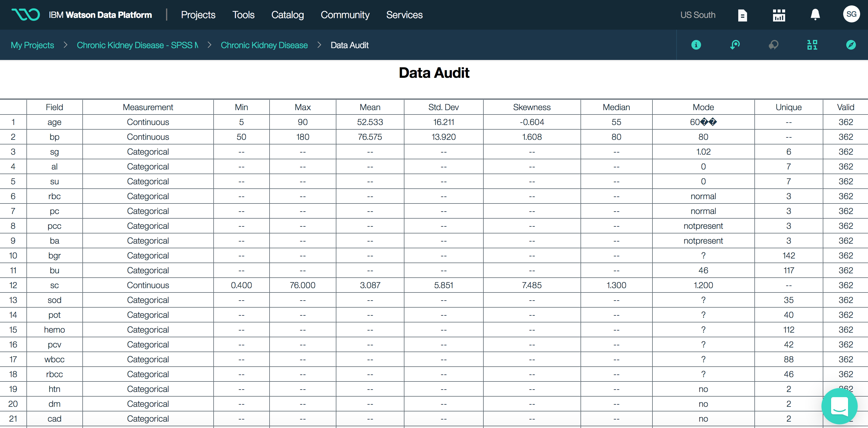
Task: Open the Catalog menu
Action: pos(287,15)
